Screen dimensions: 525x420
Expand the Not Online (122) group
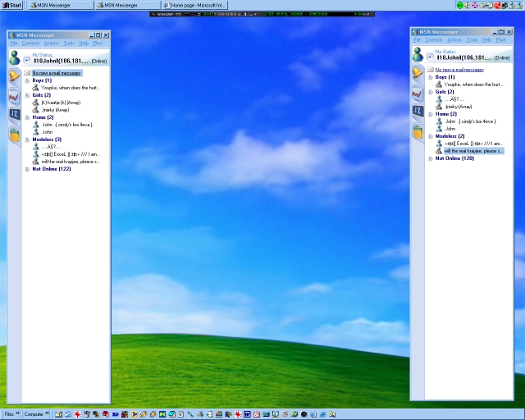click(28, 169)
